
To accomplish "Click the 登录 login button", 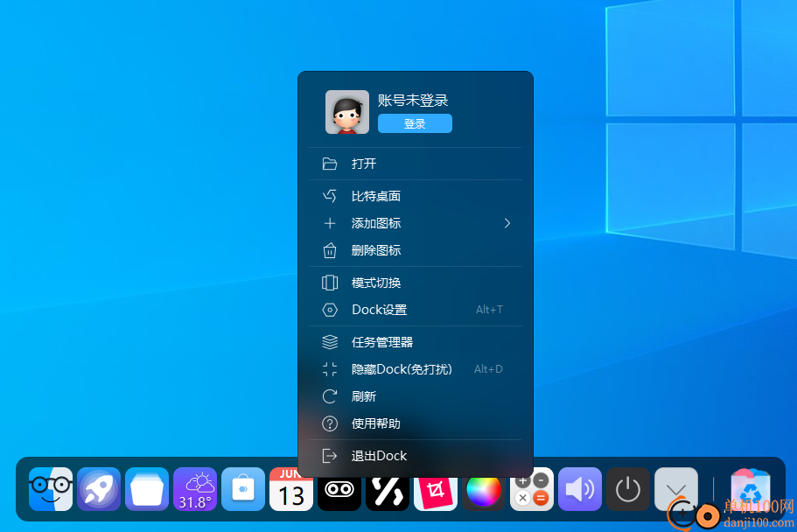I will point(415,123).
